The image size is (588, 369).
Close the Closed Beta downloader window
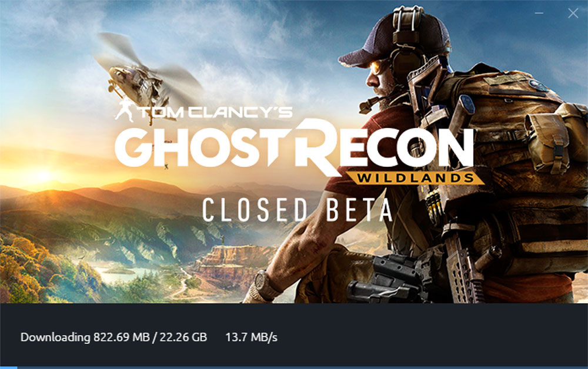pyautogui.click(x=573, y=13)
